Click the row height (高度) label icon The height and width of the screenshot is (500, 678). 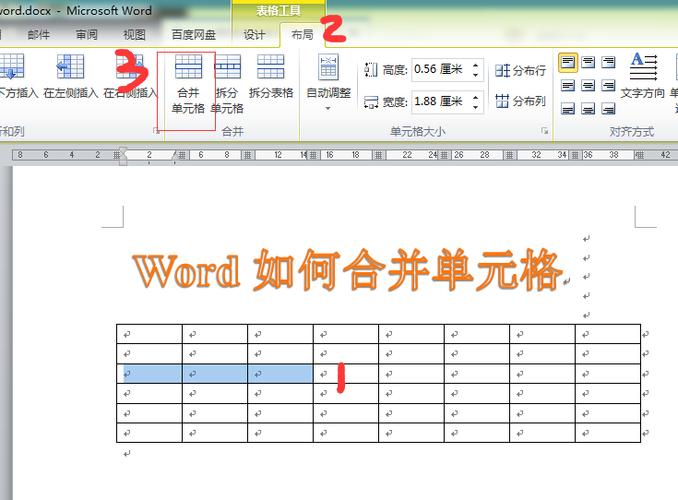[x=371, y=70]
